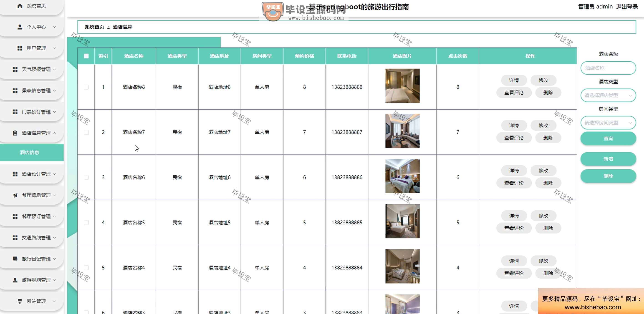644x314 pixels.
Task: Check the row checkbox for 酒店名称4
Action: click(86, 268)
